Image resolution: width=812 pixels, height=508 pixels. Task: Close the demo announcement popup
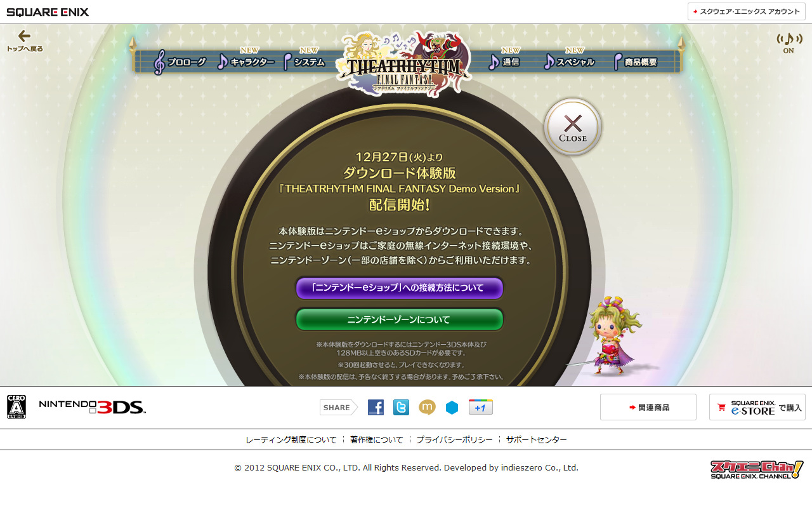tap(573, 127)
